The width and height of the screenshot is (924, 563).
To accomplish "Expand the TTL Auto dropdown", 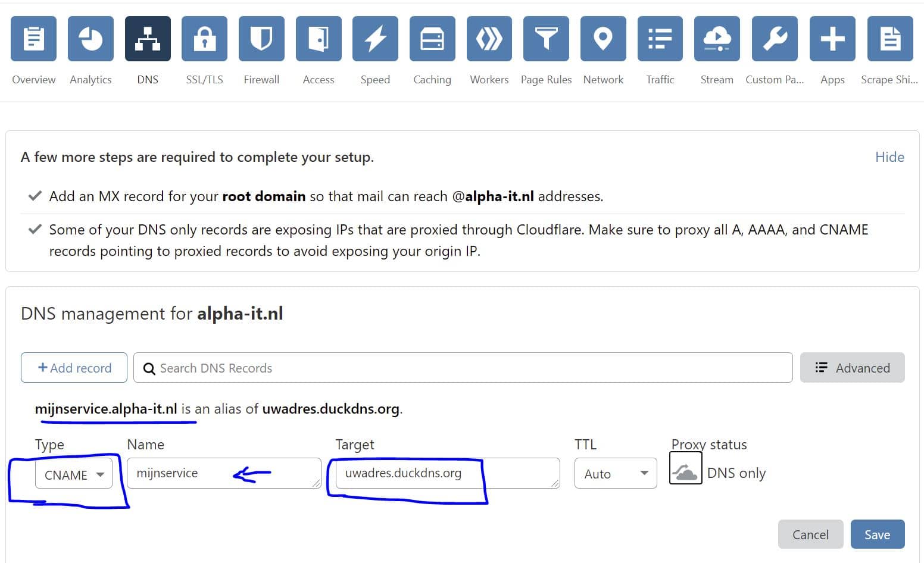I will 616,474.
